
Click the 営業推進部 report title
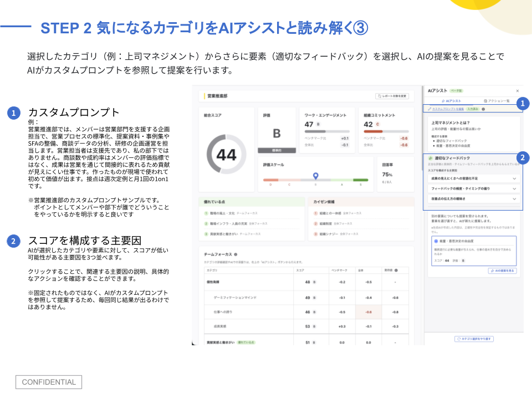pyautogui.click(x=217, y=96)
